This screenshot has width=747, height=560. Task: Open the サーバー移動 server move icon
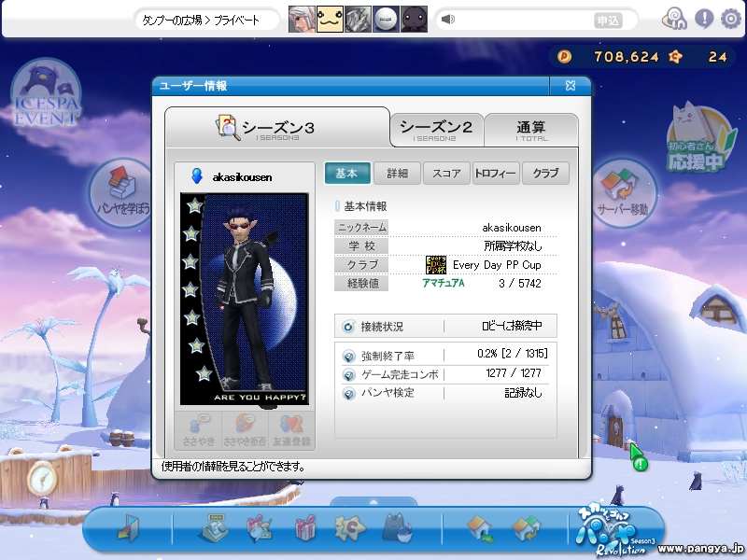tap(624, 192)
